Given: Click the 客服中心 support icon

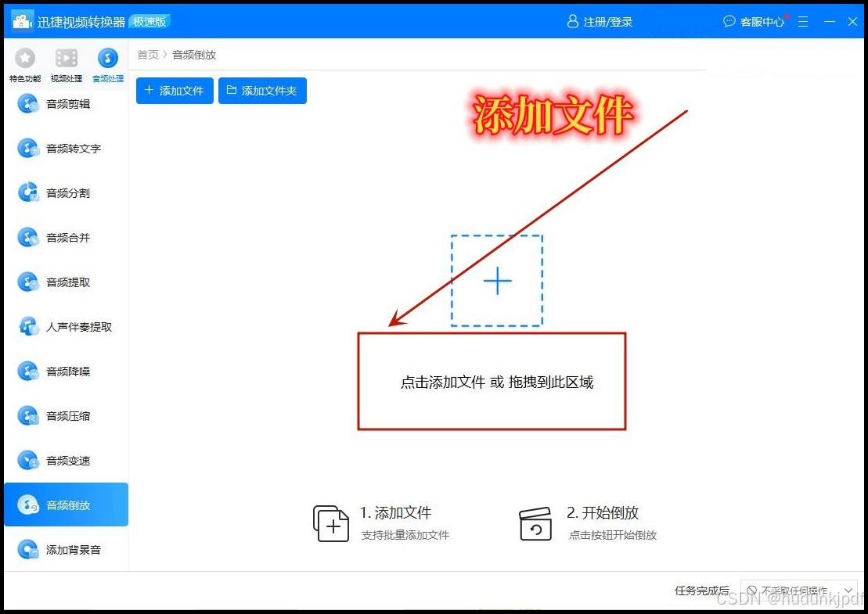Looking at the screenshot, I should [x=756, y=21].
